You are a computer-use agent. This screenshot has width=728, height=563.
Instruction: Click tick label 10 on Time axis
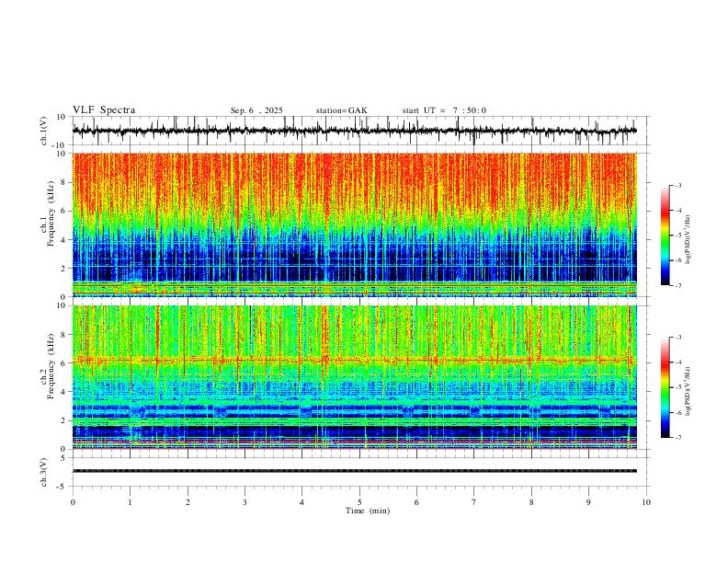click(x=646, y=502)
